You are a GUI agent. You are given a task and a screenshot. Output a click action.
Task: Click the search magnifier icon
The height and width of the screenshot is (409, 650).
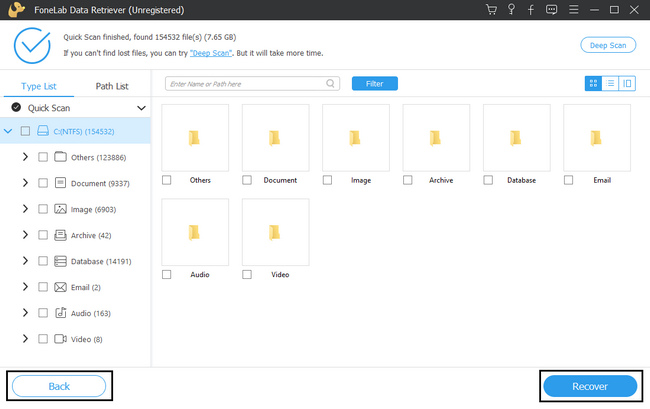[x=330, y=83]
